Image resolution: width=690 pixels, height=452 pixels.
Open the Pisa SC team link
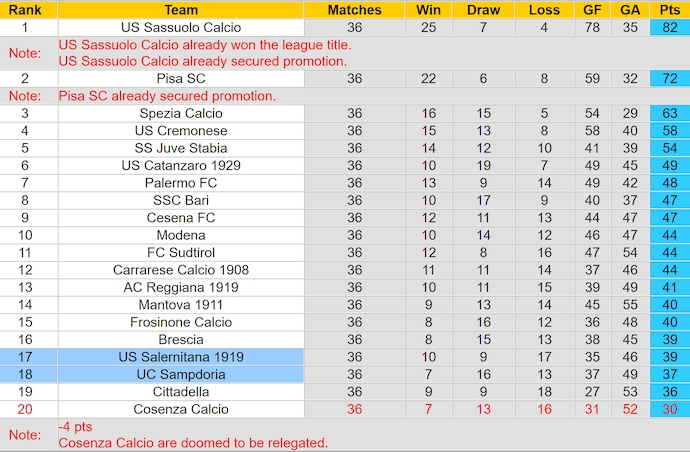click(181, 78)
